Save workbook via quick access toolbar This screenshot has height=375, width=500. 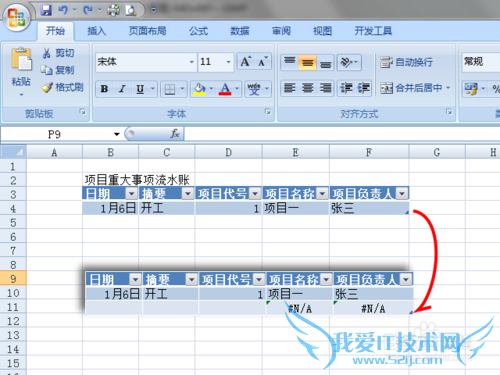[46, 10]
